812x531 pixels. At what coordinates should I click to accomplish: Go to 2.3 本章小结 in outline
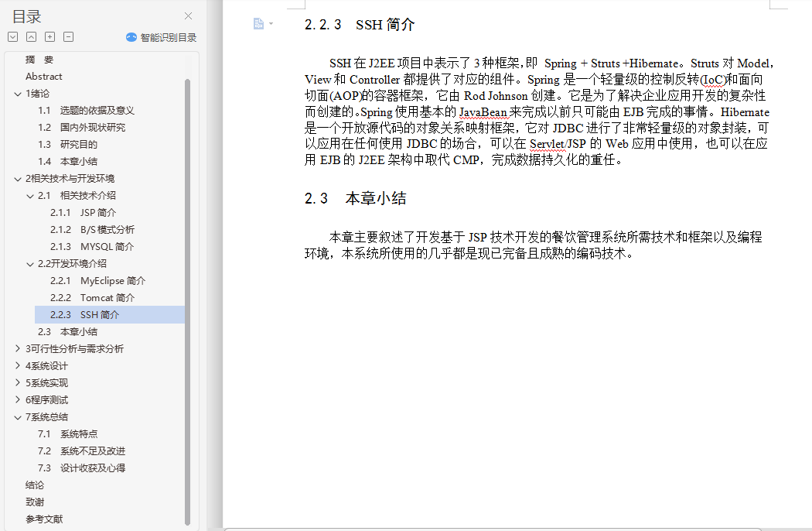pos(67,332)
